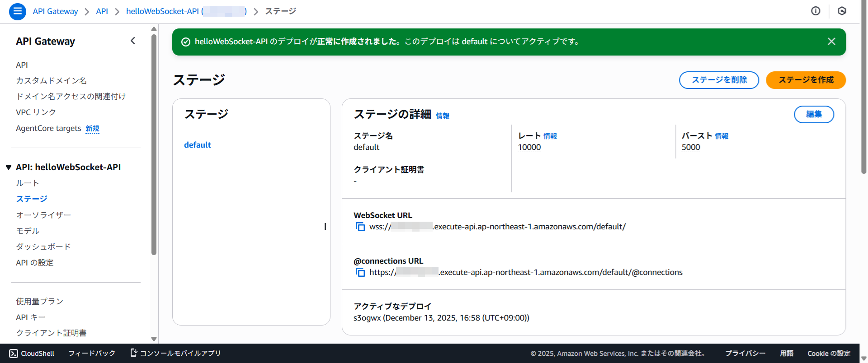Image resolution: width=868 pixels, height=363 pixels.
Task: Copy the WebSocket URL with copy icon
Action: [360, 227]
